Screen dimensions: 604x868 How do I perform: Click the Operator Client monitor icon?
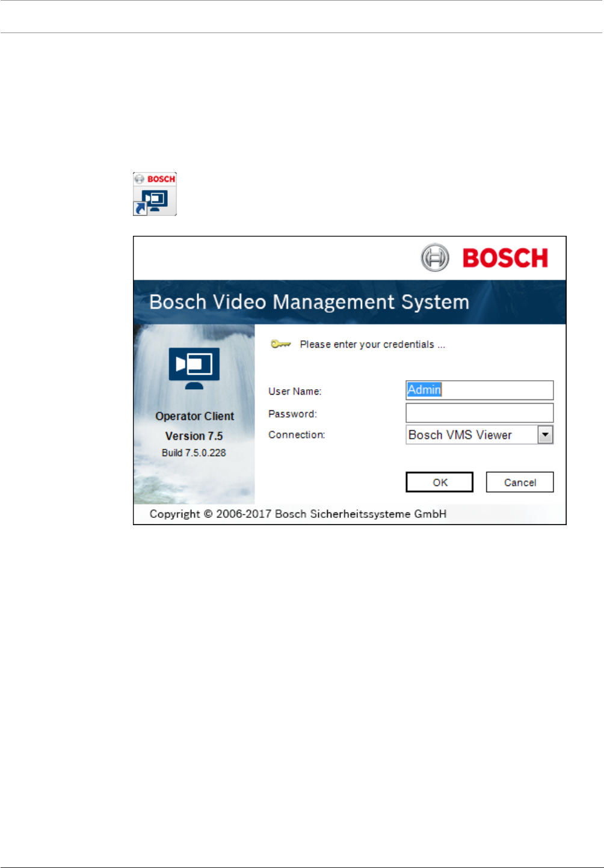[x=194, y=368]
